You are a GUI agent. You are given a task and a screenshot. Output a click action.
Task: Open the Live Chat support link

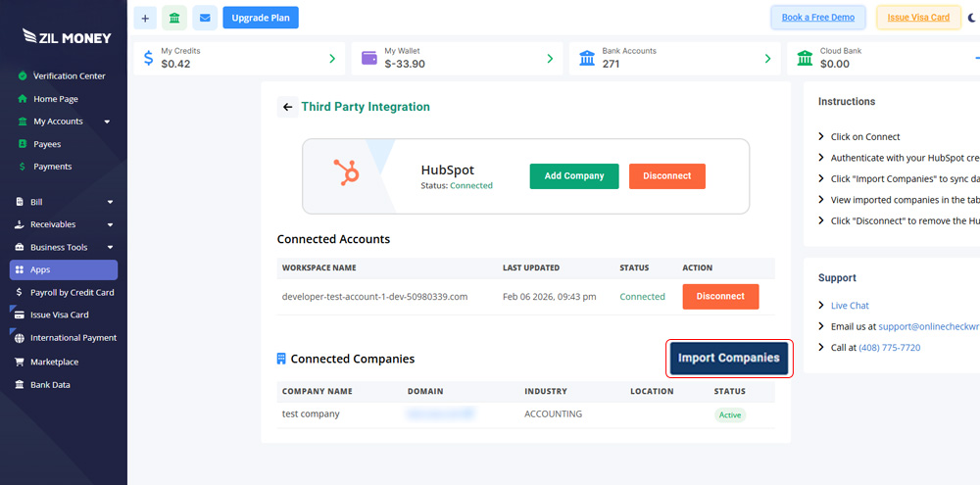tap(850, 306)
